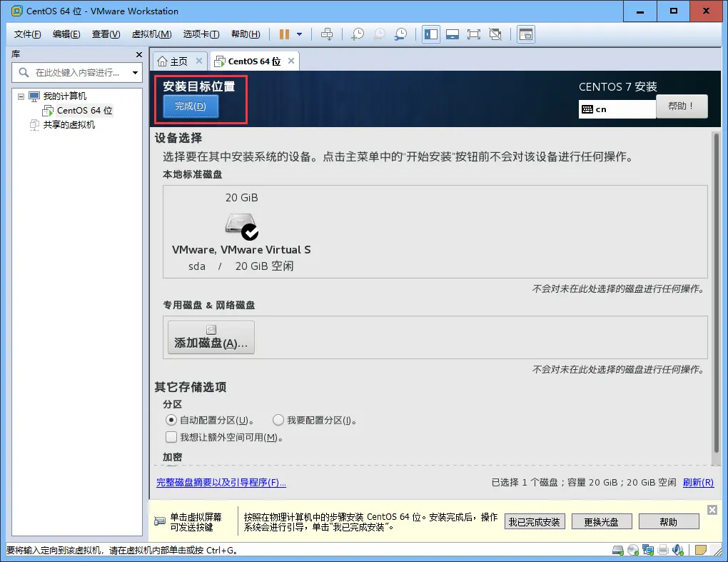The width and height of the screenshot is (728, 562).
Task: Click the 完成(D) done button
Action: point(191,106)
